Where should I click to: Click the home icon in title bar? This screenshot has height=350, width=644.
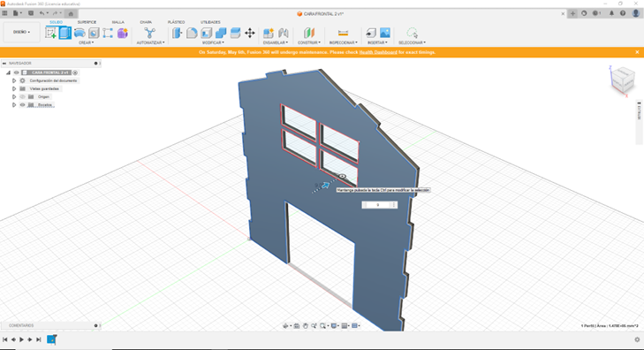(x=71, y=13)
